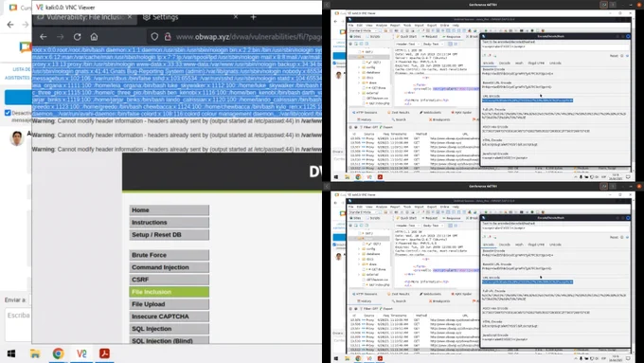Open File menu in upper Conference window ZAP

coord(351,25)
